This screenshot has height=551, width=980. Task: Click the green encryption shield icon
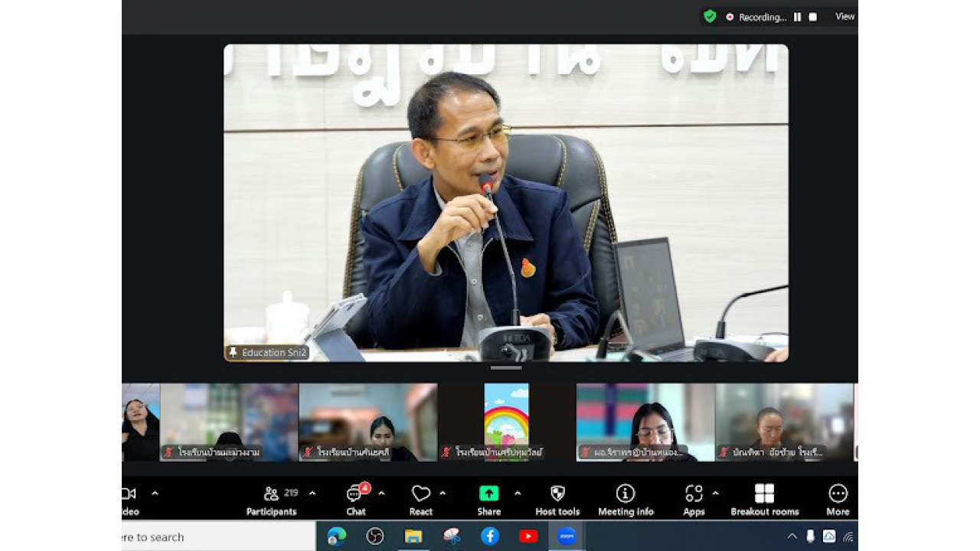(x=710, y=16)
